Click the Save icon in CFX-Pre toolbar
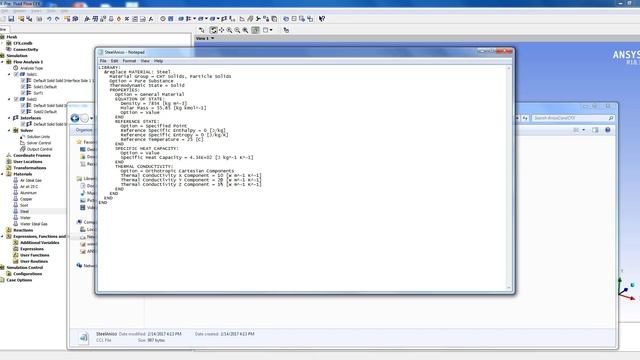This screenshot has width=640, height=360. pyautogui.click(x=11, y=19)
